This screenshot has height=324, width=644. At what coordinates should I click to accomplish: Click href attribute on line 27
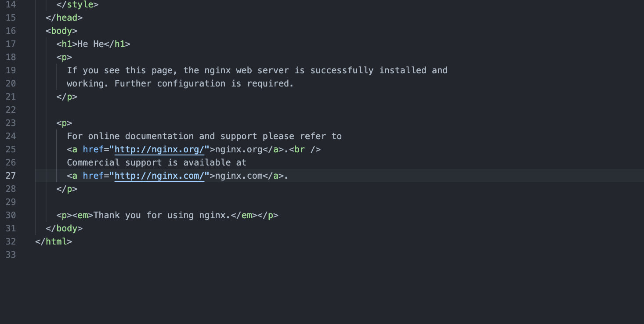93,176
